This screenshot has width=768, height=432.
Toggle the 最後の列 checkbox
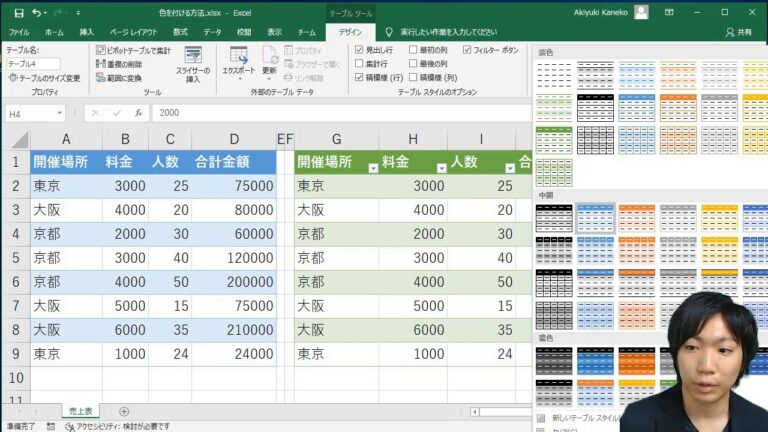pyautogui.click(x=413, y=64)
